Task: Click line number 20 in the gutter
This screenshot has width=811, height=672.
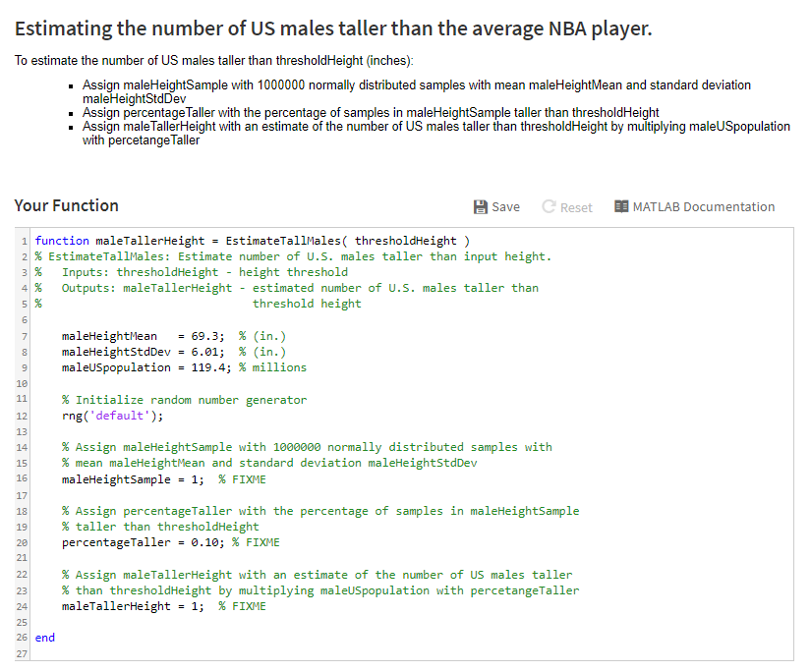Action: 22,542
